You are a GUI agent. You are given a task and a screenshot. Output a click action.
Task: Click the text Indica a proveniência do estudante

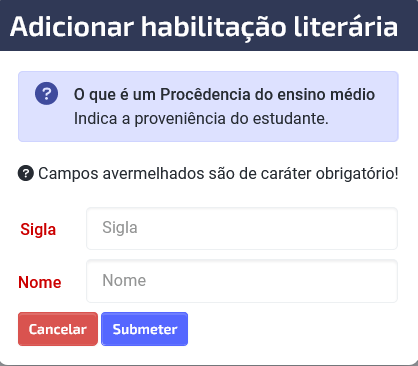201,119
